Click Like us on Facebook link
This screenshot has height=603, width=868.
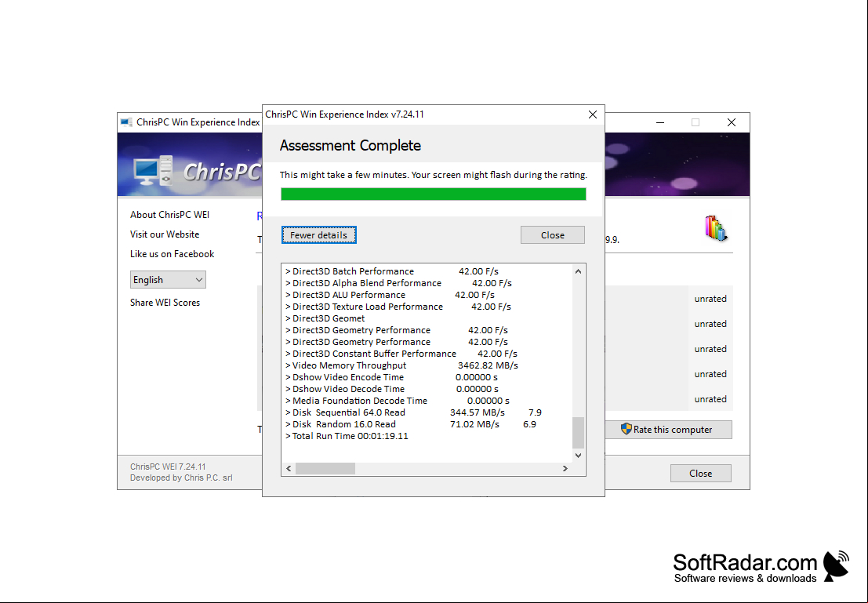pyautogui.click(x=172, y=254)
